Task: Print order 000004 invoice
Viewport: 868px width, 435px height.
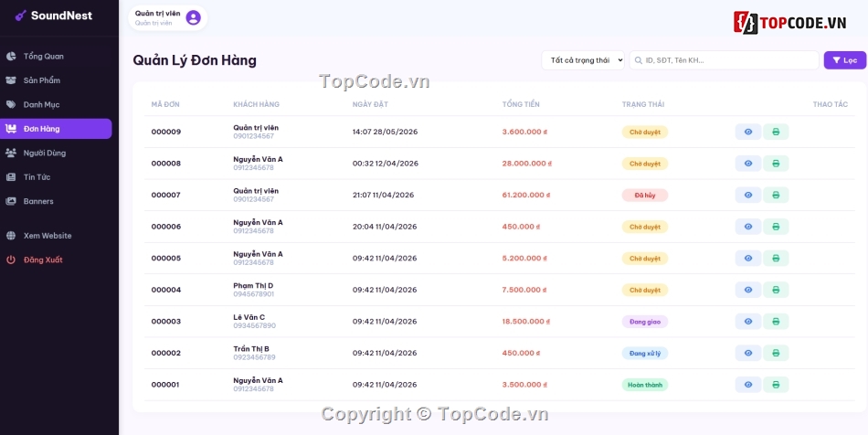Action: coord(776,290)
